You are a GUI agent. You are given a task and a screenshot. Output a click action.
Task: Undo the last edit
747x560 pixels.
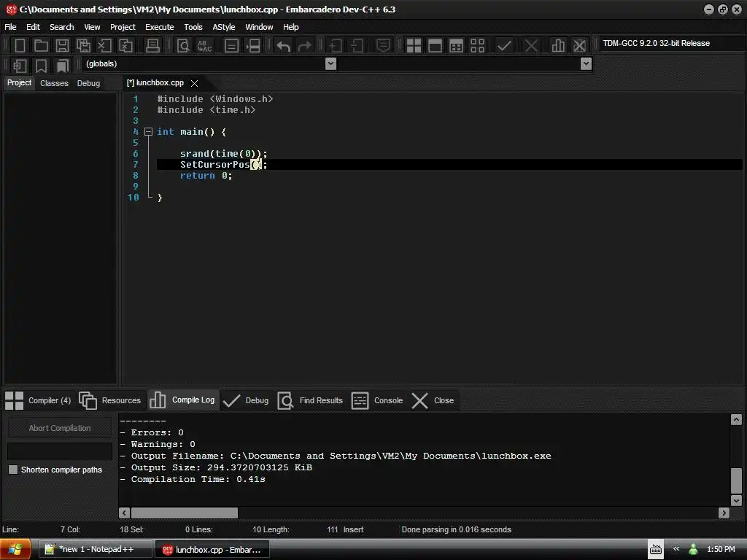[x=284, y=46]
